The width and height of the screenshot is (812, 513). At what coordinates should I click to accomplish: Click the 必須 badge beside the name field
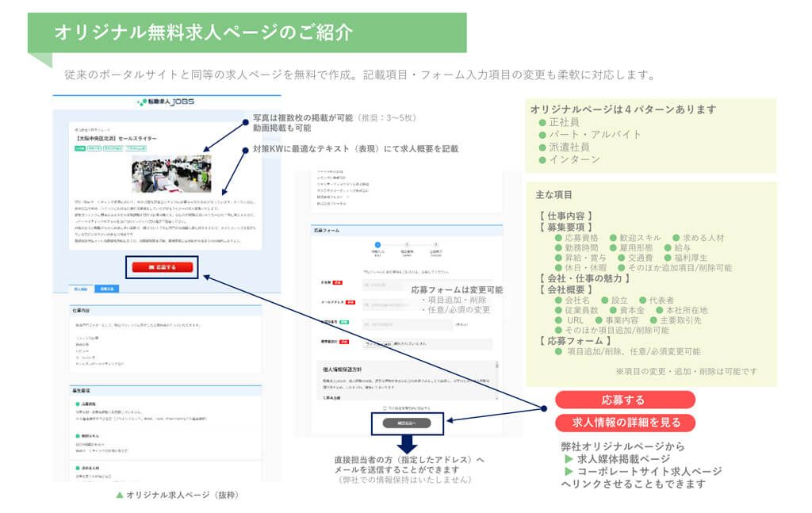pyautogui.click(x=339, y=281)
